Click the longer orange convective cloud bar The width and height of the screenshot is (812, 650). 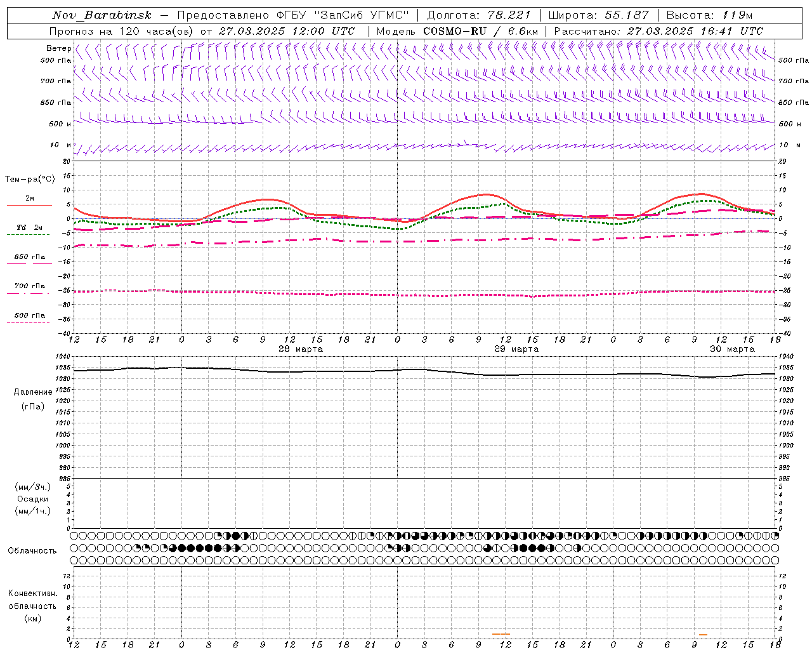coord(501,633)
